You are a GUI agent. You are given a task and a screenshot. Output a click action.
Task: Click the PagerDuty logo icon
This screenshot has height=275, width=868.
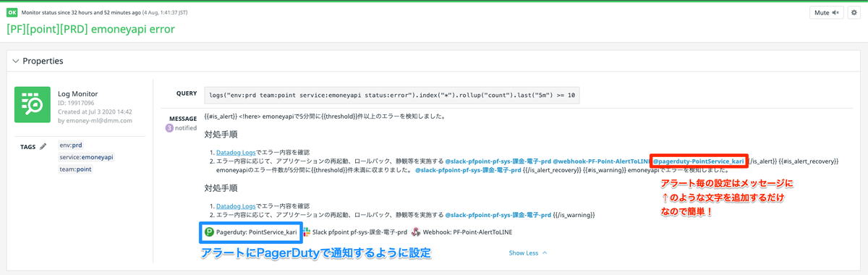209,232
